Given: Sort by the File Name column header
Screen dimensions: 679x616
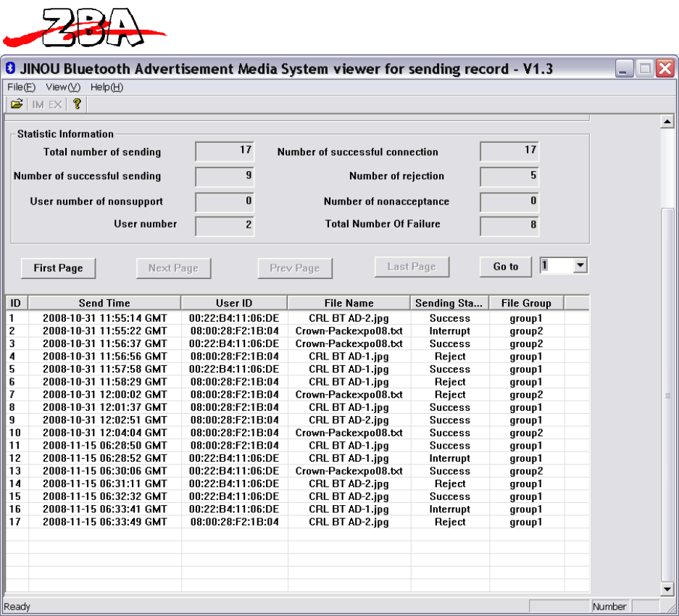Looking at the screenshot, I should 349,303.
